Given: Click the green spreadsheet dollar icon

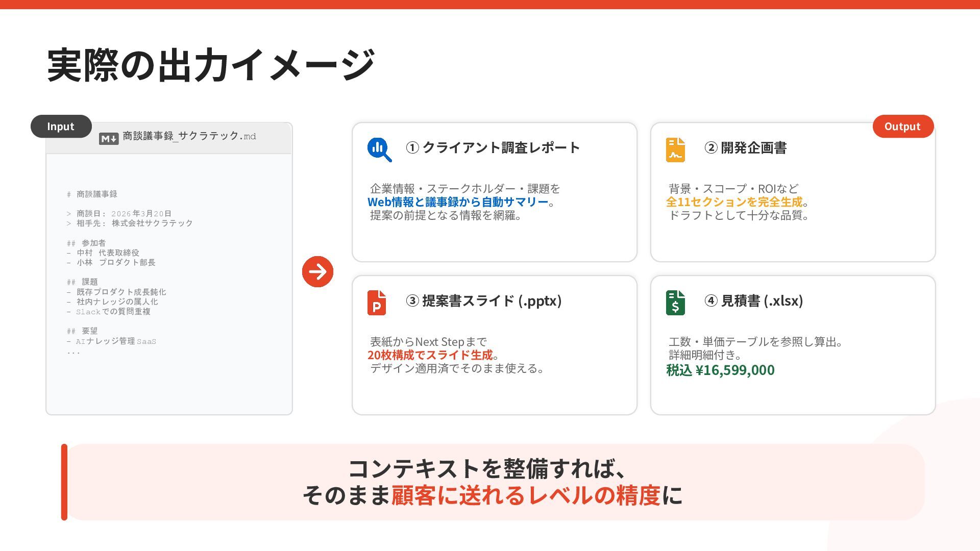Looking at the screenshot, I should point(675,303).
